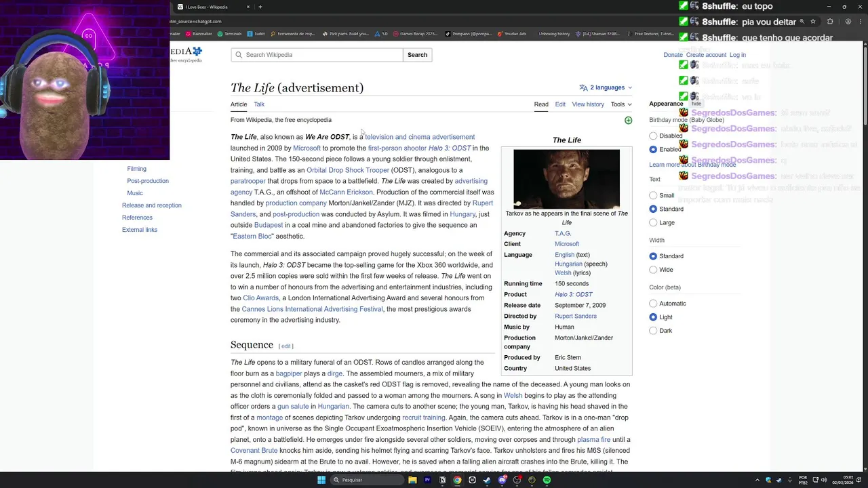
Task: Show hidden system tray icons
Action: pos(757,480)
